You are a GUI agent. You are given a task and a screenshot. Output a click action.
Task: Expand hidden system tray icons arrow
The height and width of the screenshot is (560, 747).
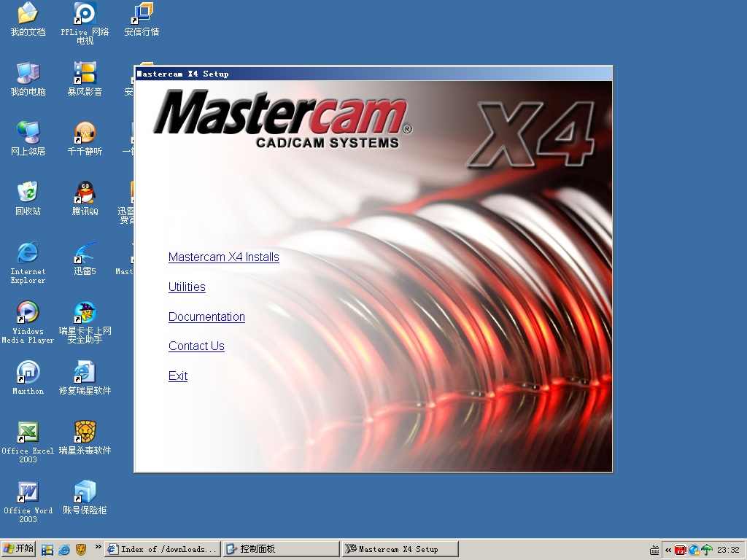click(668, 550)
